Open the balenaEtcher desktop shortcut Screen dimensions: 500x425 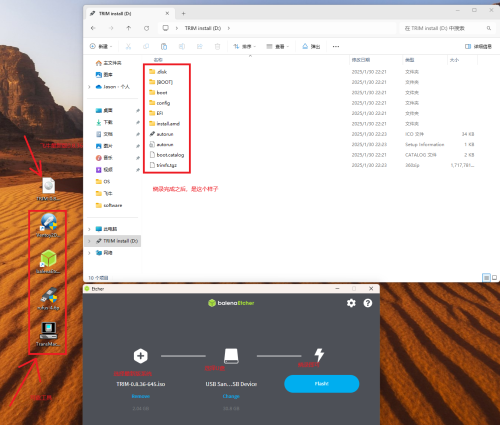[49, 262]
